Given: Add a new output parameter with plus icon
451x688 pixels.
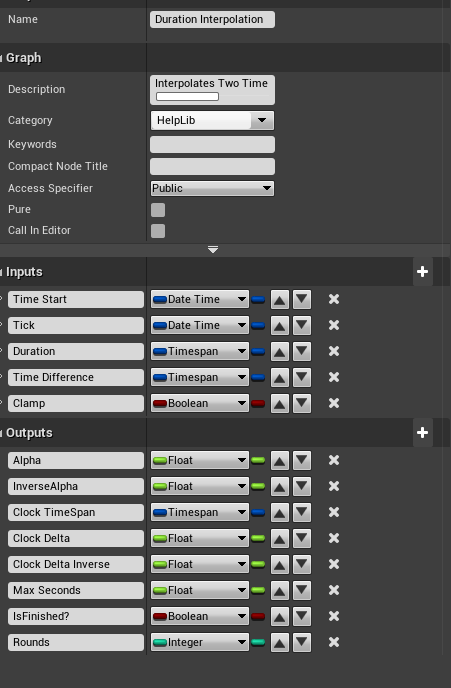Looking at the screenshot, I should (x=422, y=433).
